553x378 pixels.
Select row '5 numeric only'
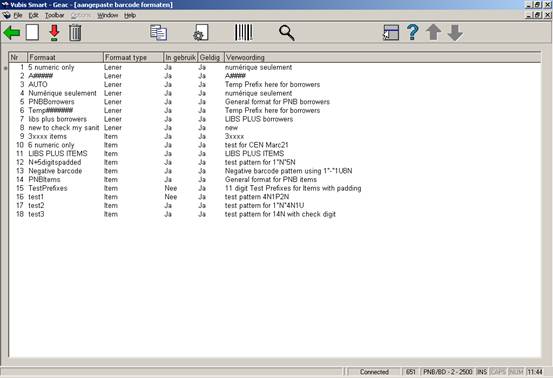(x=275, y=67)
